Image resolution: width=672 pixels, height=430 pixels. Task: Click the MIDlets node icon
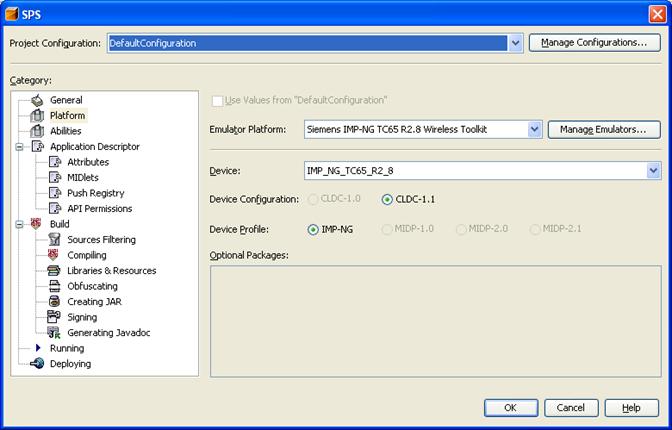pos(55,177)
